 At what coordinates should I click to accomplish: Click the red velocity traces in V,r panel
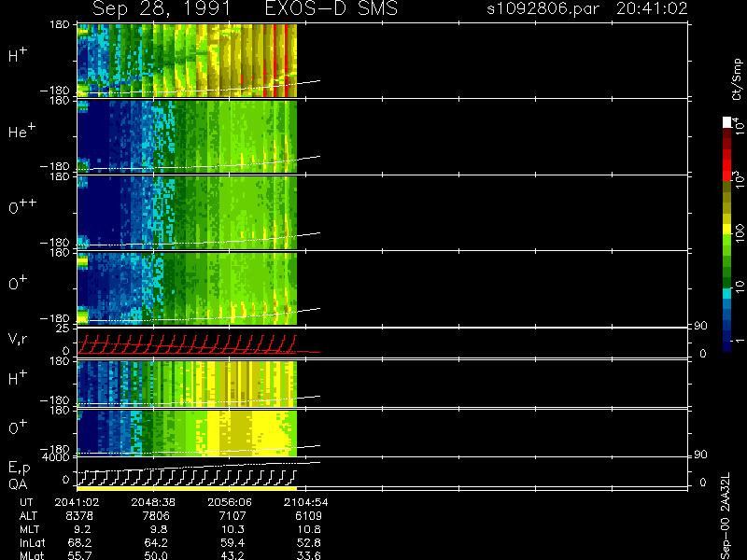point(187,344)
